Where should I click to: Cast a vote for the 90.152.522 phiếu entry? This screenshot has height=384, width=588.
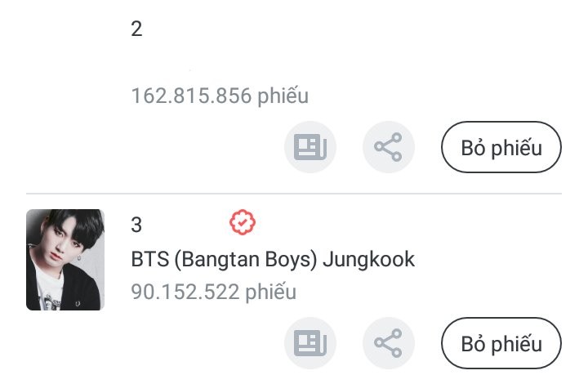501,343
